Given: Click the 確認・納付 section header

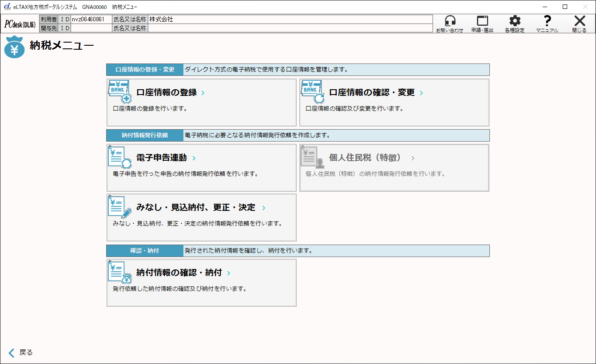Looking at the screenshot, I should 145,250.
